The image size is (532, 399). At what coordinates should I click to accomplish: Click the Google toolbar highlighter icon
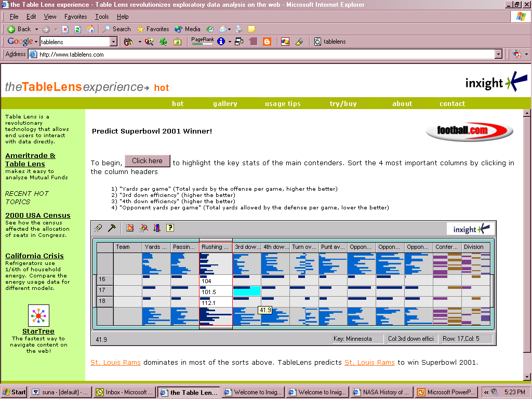[299, 42]
